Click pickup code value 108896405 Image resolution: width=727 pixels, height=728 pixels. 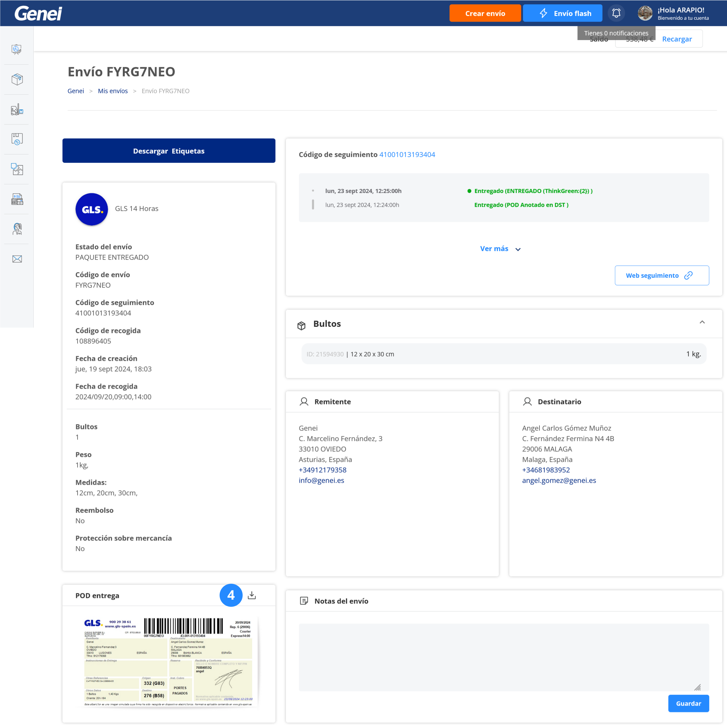[x=93, y=341]
